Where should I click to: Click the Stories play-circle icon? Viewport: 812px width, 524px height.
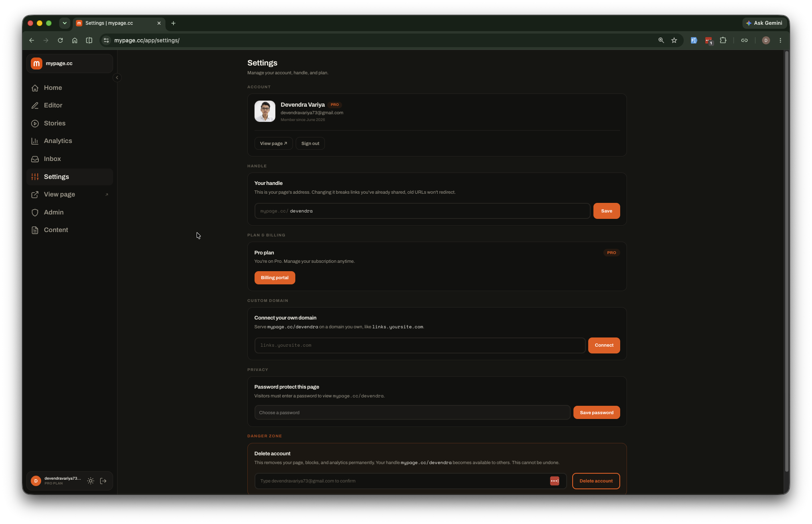click(x=35, y=123)
